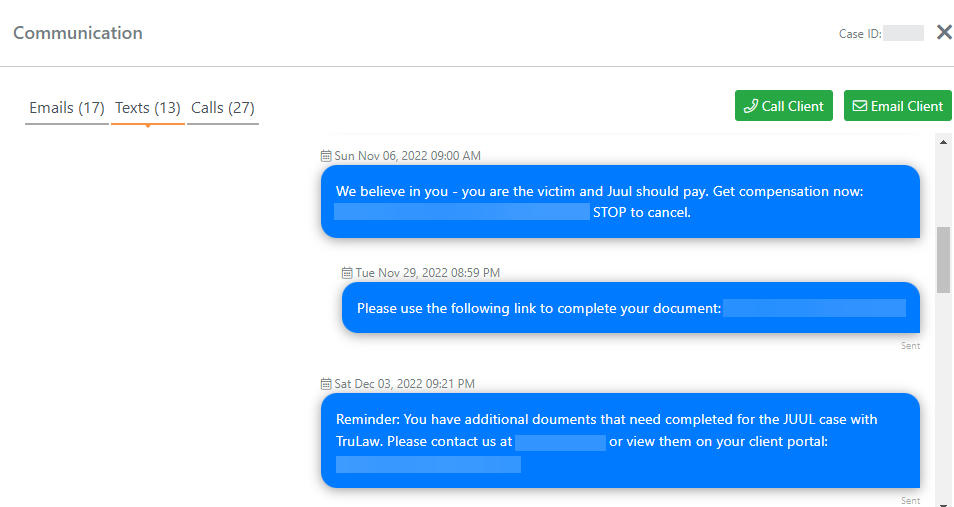954x507 pixels.
Task: Click the client portal link in the reminder message
Action: pos(428,464)
